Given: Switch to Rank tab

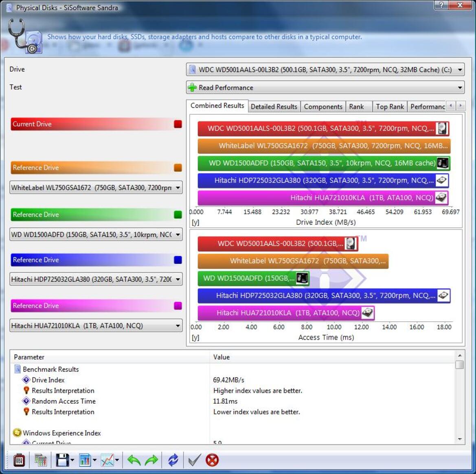Looking at the screenshot, I should (x=359, y=107).
